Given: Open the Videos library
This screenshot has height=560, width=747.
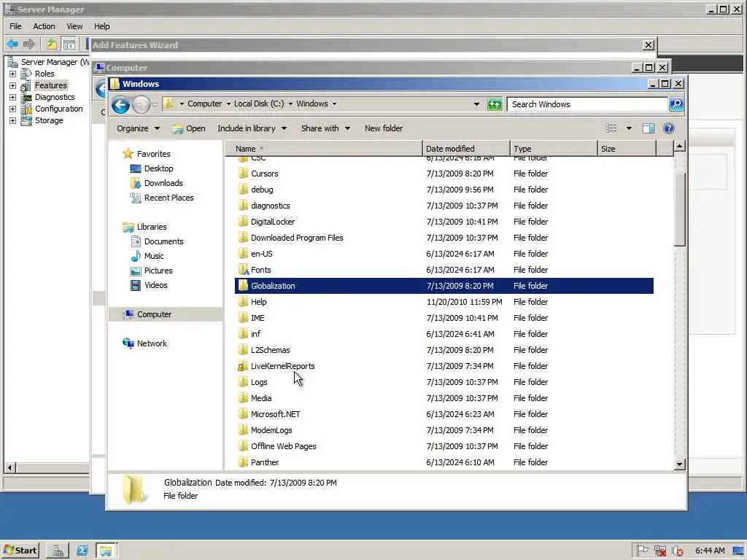Looking at the screenshot, I should click(156, 285).
